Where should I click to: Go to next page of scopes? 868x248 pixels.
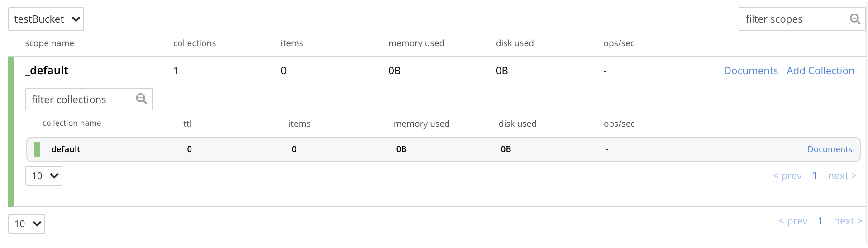click(x=848, y=221)
